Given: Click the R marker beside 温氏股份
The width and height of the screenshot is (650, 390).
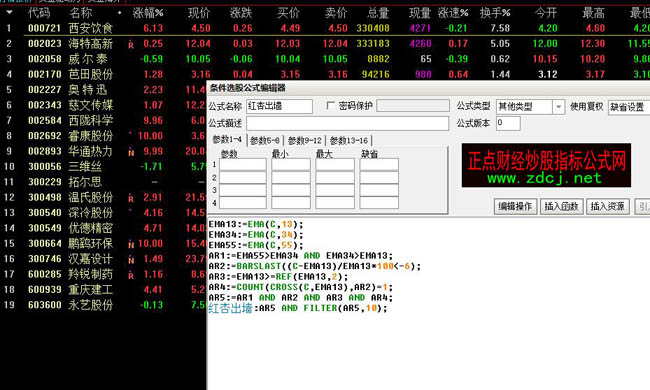Looking at the screenshot, I should 131,198.
